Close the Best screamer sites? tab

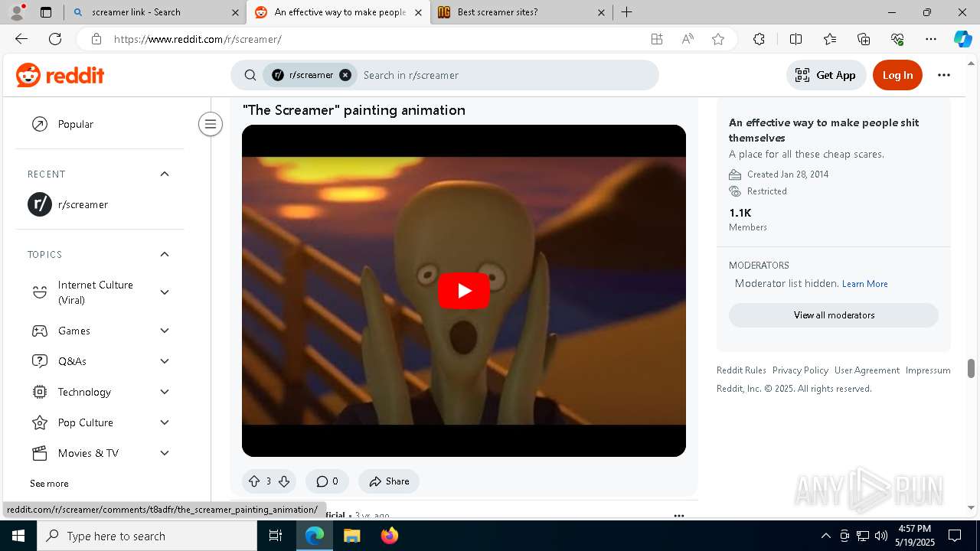coord(601,12)
